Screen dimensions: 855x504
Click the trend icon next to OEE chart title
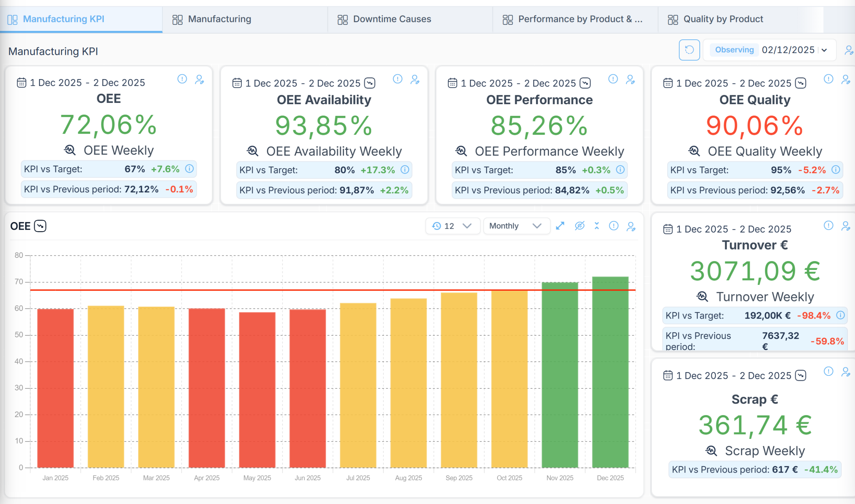coord(40,226)
